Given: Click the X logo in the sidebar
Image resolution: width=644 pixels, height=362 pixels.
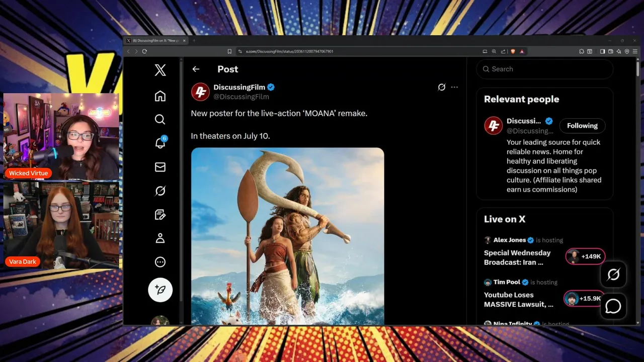Looking at the screenshot, I should (x=160, y=70).
